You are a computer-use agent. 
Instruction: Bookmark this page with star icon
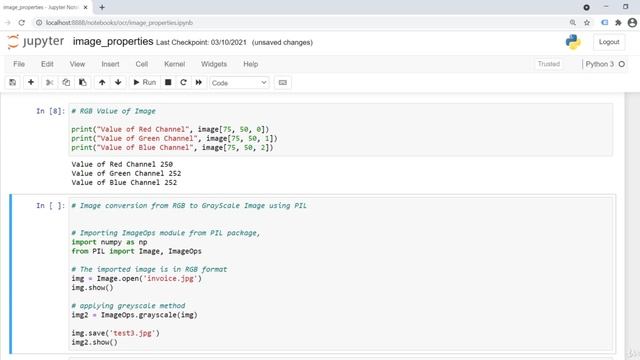point(587,23)
